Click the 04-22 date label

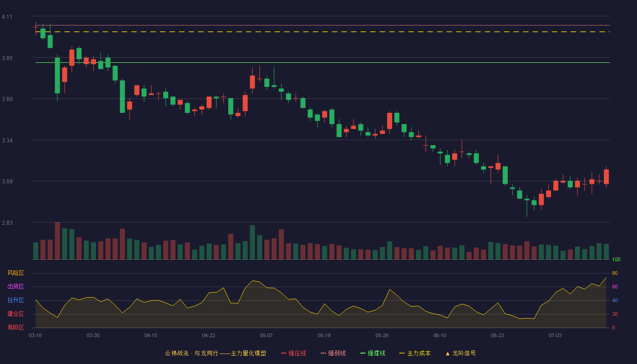[208, 335]
